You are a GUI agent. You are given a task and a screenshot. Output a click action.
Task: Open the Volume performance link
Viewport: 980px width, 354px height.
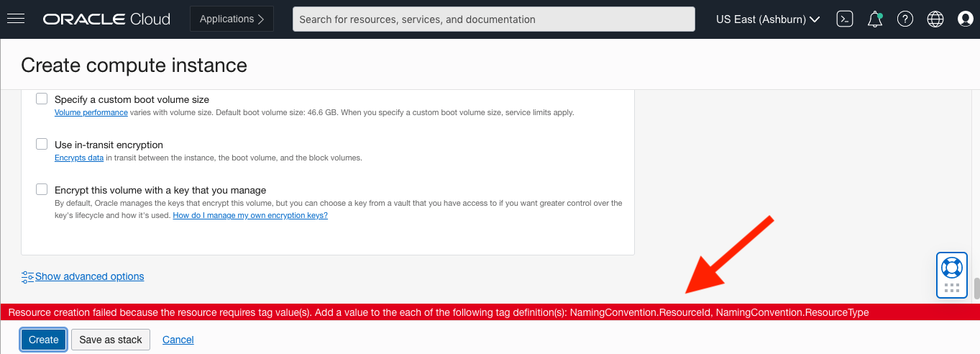[91, 112]
